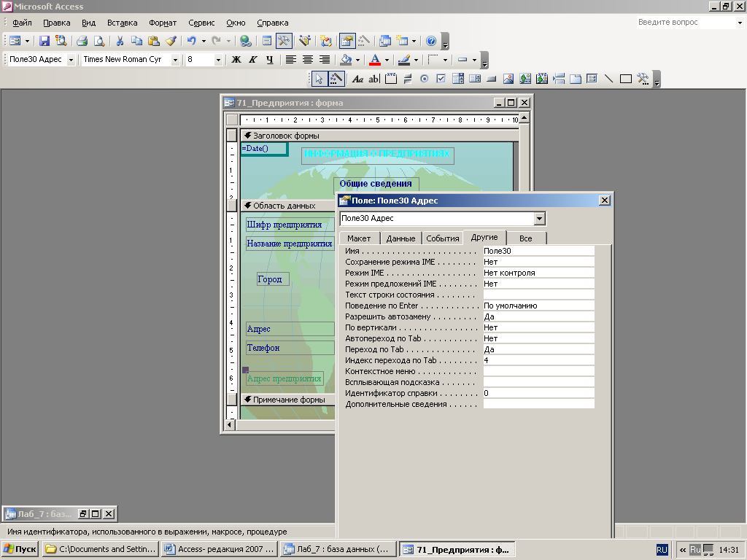
Task: Open the Code editor icon
Action: click(326, 41)
